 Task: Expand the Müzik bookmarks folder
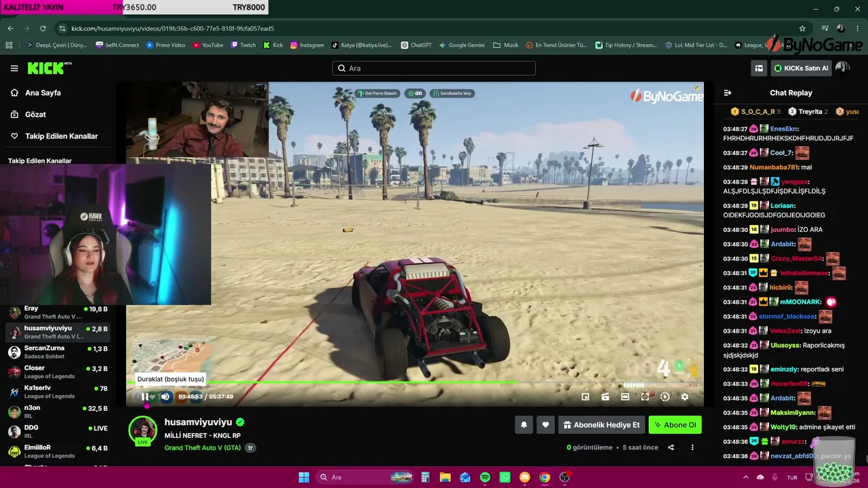point(506,45)
